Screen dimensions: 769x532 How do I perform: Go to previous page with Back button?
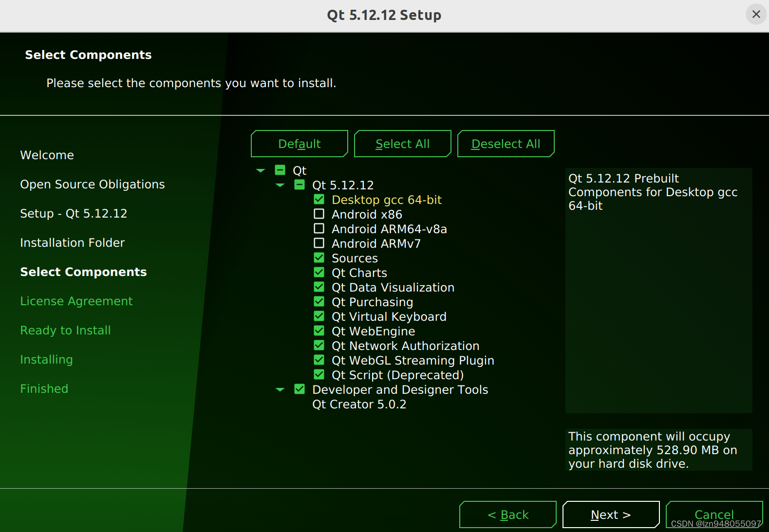508,514
